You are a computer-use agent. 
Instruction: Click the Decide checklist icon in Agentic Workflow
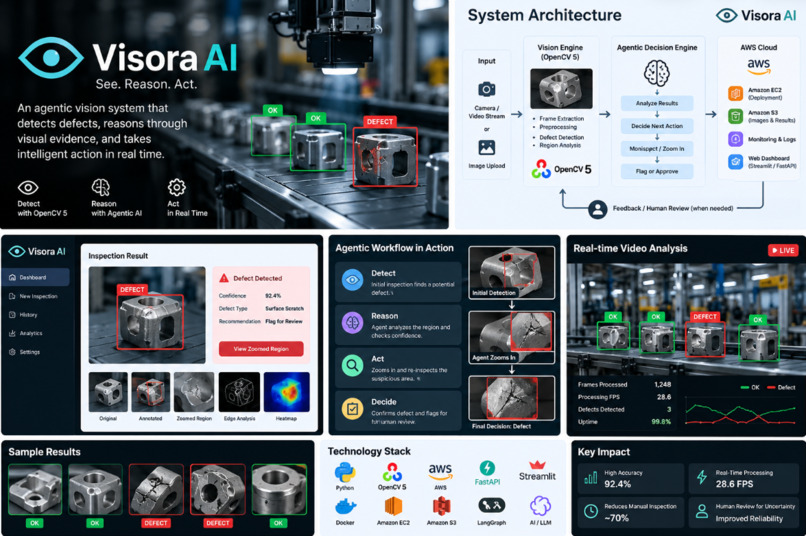(352, 409)
